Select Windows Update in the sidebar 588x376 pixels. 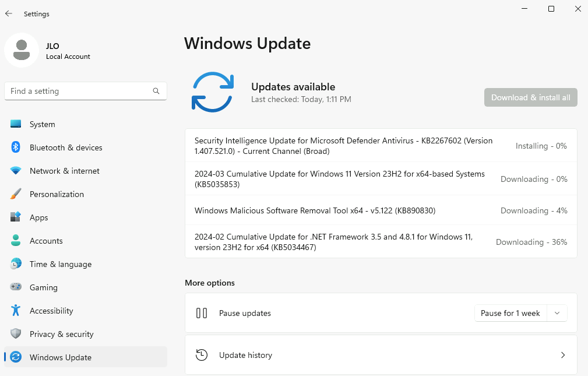(x=86, y=357)
